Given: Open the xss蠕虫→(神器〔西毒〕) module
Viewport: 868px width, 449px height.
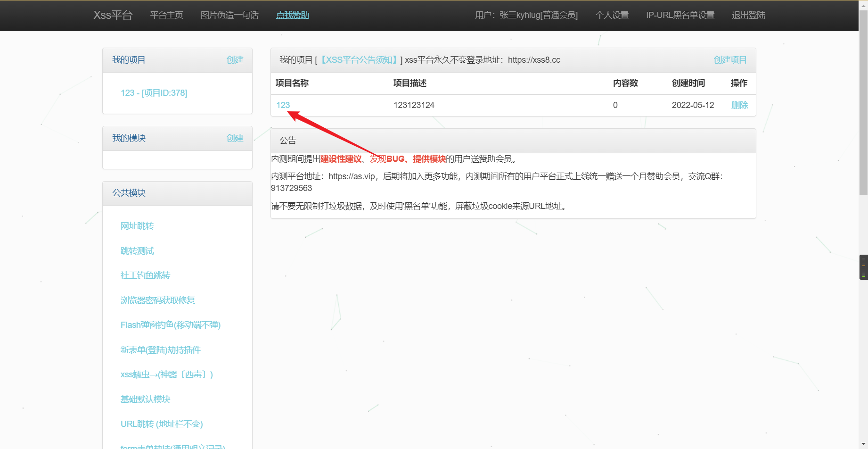Looking at the screenshot, I should coord(167,374).
